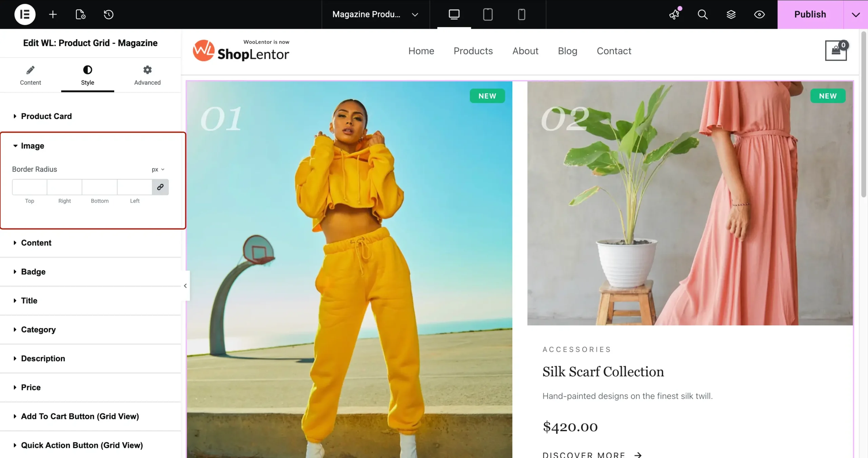This screenshot has width=868, height=458.
Task: Switch to the Content tab
Action: [x=30, y=75]
